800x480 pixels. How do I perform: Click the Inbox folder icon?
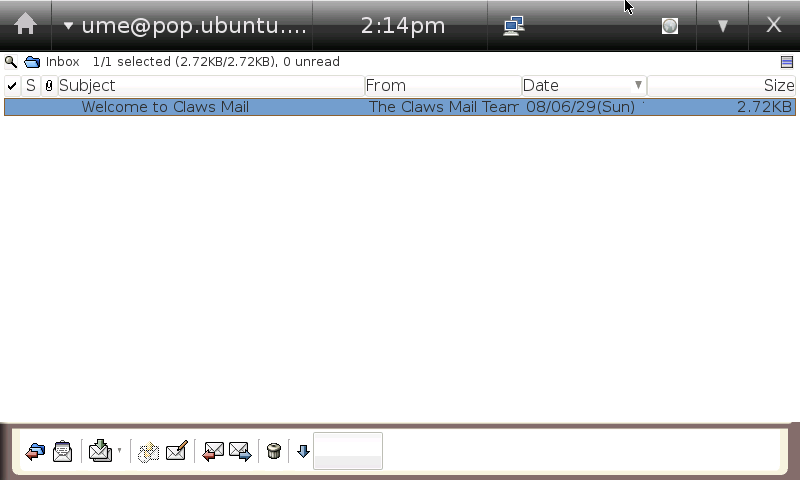32,62
